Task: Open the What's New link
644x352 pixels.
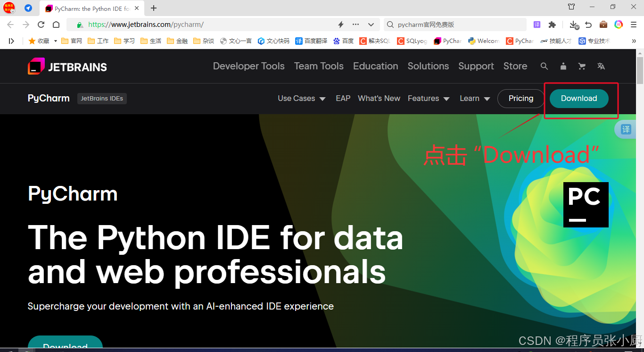Action: tap(379, 99)
